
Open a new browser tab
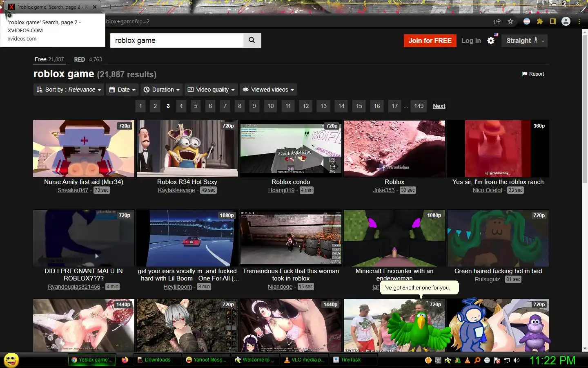pos(110,7)
